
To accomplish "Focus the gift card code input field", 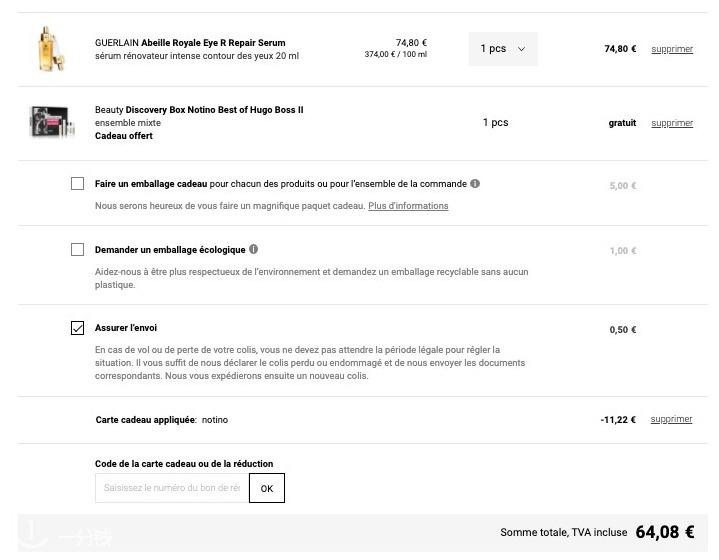I will [172, 488].
